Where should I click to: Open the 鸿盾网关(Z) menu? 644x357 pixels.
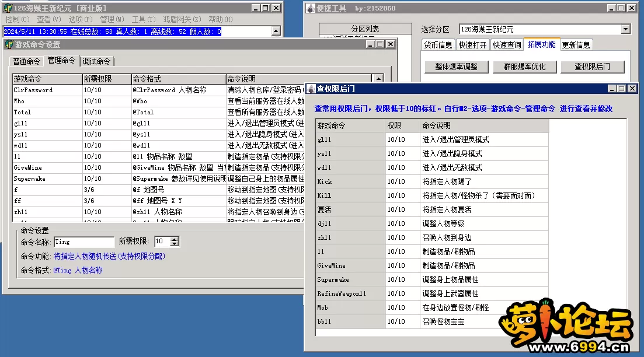(x=182, y=19)
